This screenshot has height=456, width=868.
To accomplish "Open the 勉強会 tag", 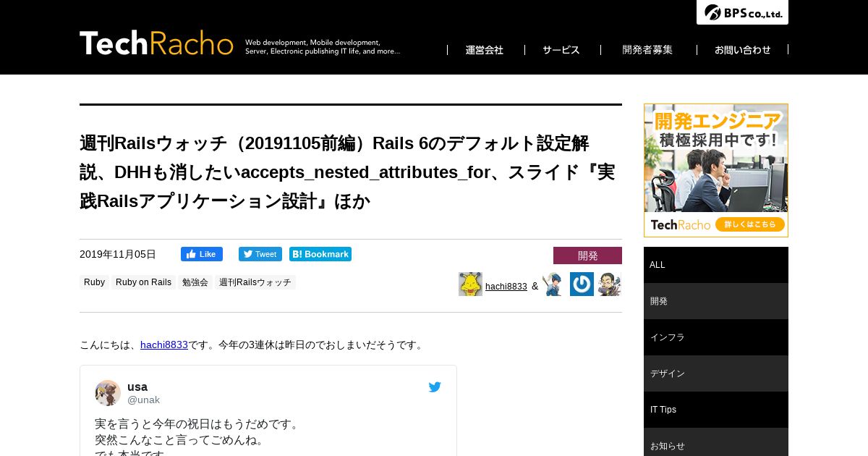I will [195, 282].
